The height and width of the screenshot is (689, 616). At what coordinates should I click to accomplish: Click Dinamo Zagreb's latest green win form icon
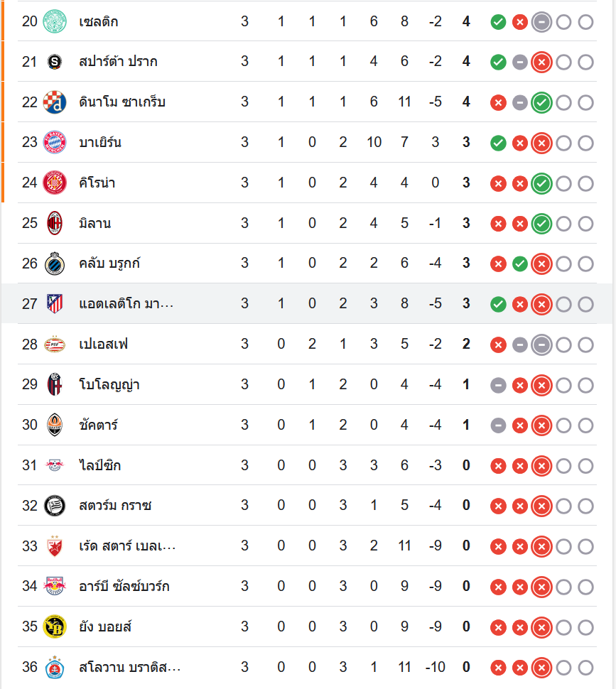[541, 103]
